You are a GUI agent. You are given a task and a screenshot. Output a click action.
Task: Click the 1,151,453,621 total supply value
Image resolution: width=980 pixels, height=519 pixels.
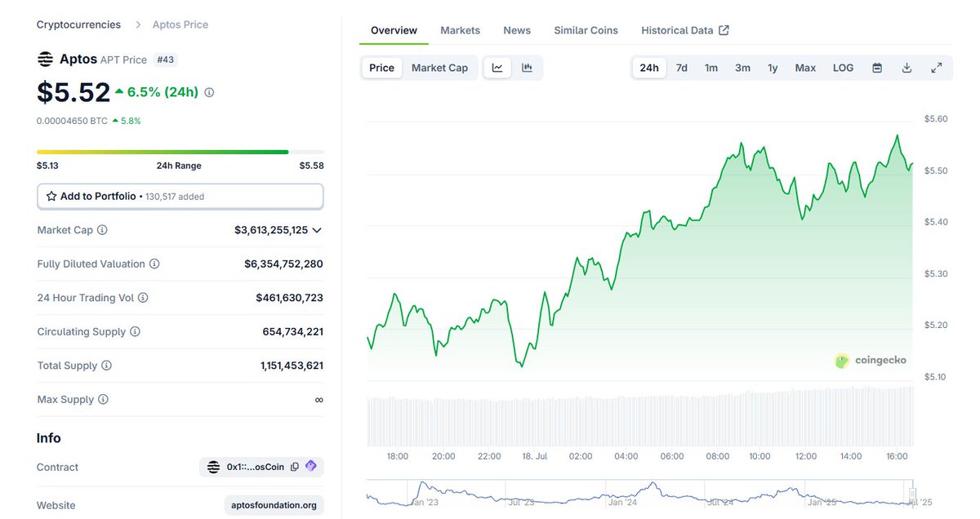coord(292,366)
